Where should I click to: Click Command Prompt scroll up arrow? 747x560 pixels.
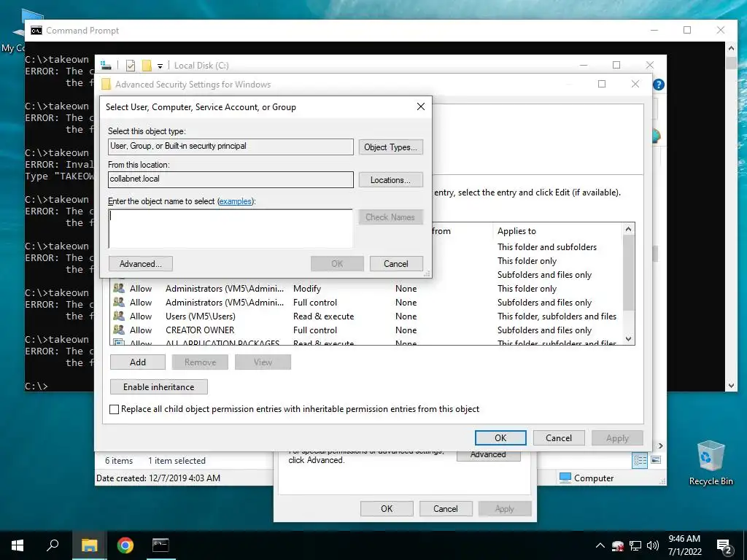pyautogui.click(x=731, y=48)
